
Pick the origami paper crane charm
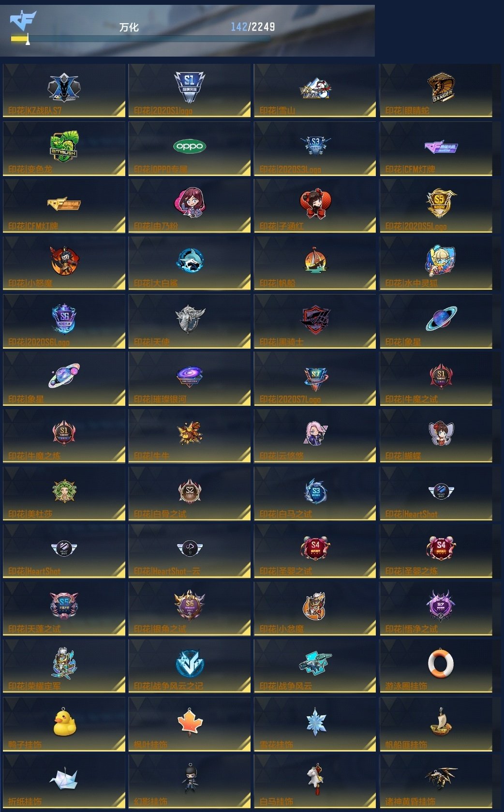click(64, 779)
